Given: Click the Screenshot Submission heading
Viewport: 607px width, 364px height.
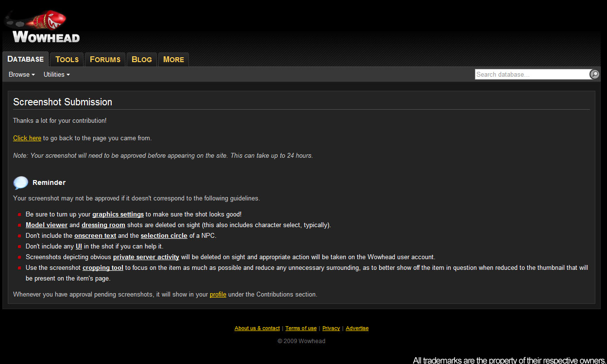Looking at the screenshot, I should pos(63,102).
